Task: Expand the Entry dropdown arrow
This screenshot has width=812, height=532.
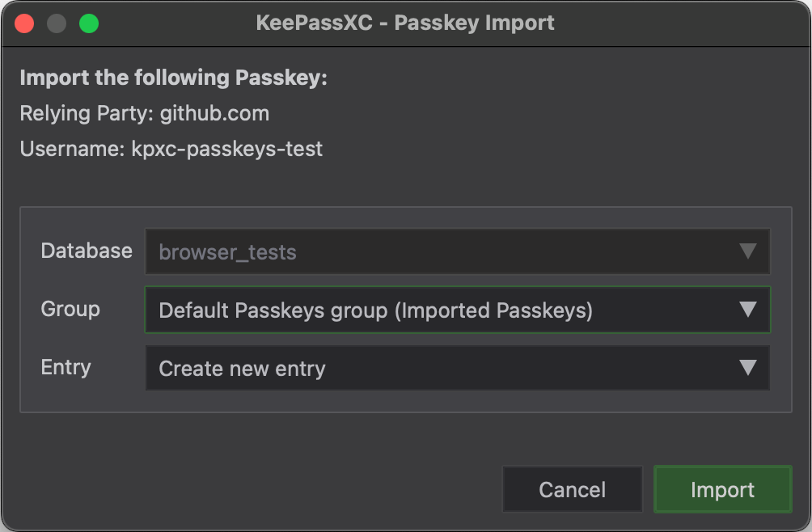Action: click(748, 367)
